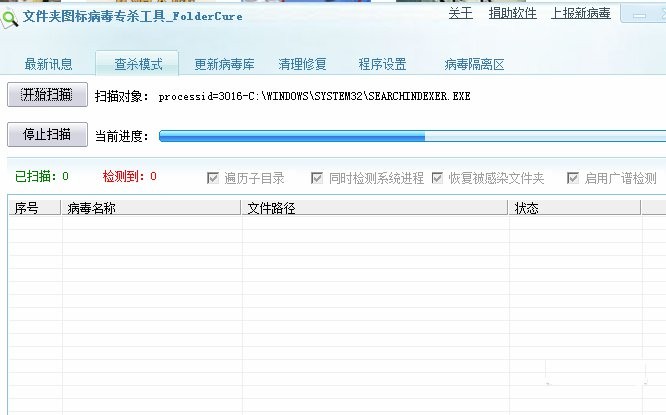
Task: Open the 病毒隔离区 tab
Action: [474, 64]
